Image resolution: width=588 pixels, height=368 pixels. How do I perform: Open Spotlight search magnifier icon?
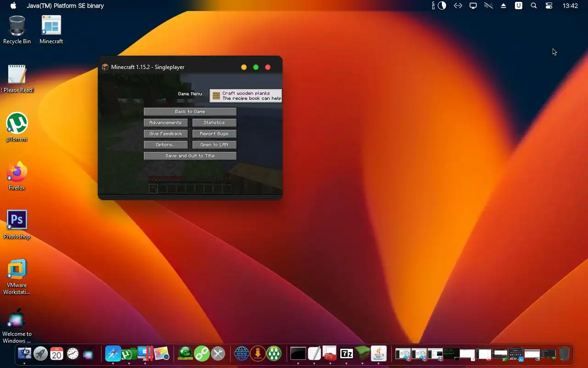click(534, 6)
